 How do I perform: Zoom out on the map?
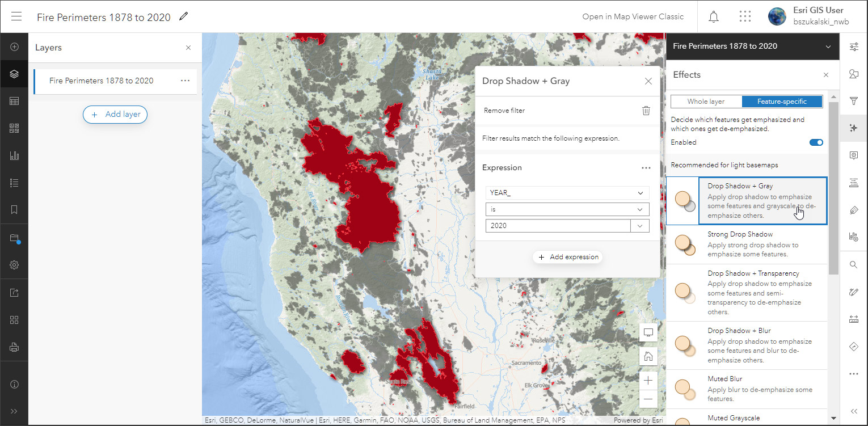[648, 398]
